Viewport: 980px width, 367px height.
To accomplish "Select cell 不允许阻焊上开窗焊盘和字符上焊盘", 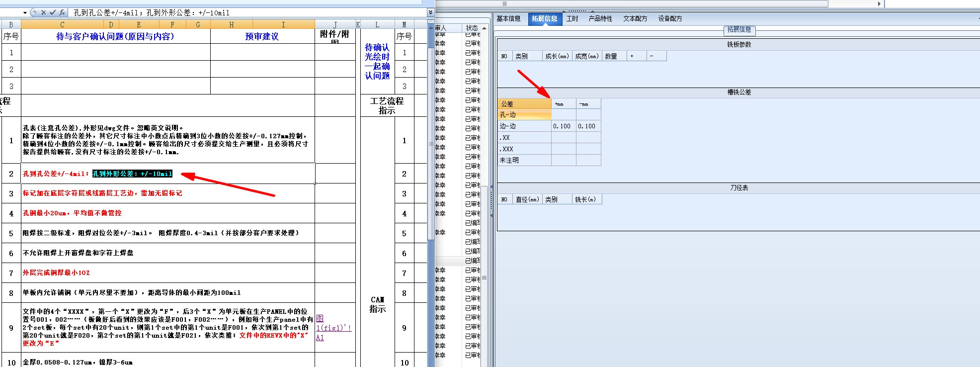I will (168, 253).
